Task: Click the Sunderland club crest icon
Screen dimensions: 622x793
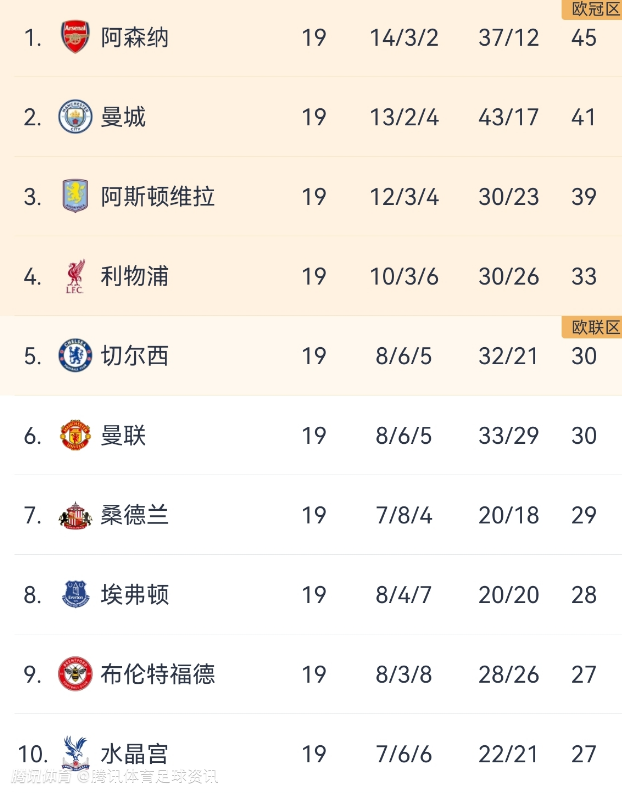Action: (x=75, y=515)
